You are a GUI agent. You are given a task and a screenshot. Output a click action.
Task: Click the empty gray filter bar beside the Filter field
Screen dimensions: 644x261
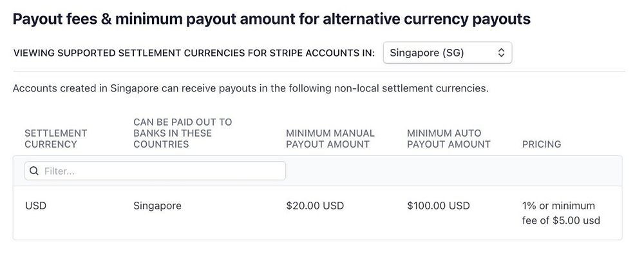coord(451,171)
